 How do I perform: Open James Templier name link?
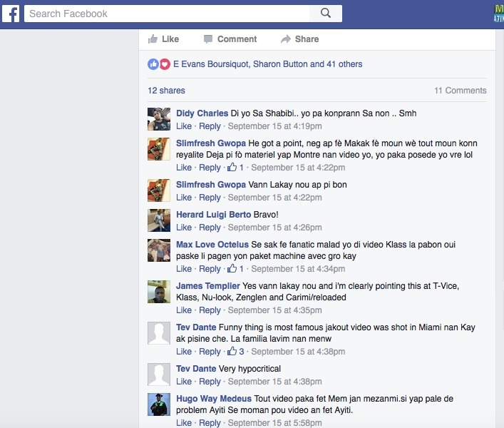(208, 286)
